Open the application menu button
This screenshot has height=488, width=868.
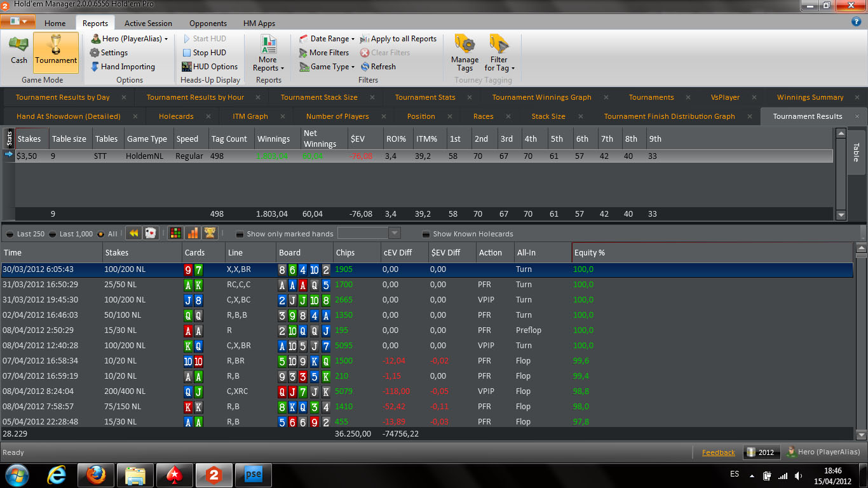18,22
